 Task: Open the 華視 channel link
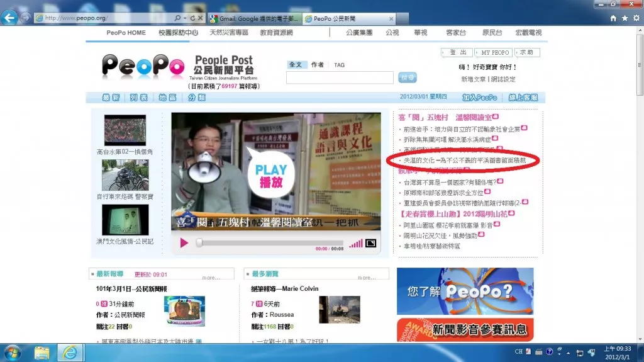421,33
